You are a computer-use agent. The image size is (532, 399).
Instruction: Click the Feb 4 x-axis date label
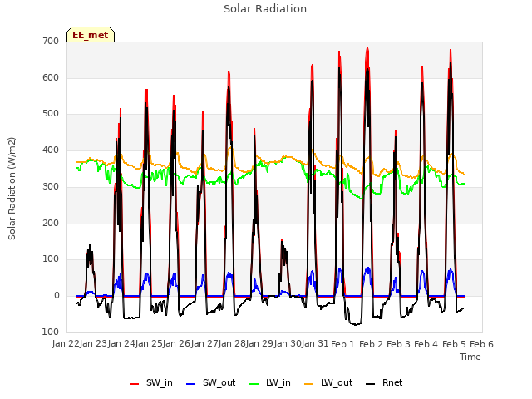tap(426, 344)
